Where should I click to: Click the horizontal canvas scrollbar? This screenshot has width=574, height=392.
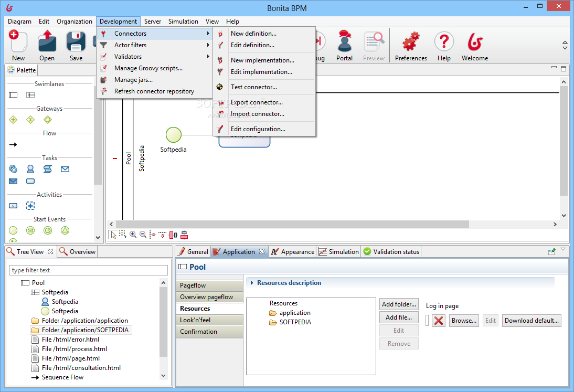(x=292, y=225)
